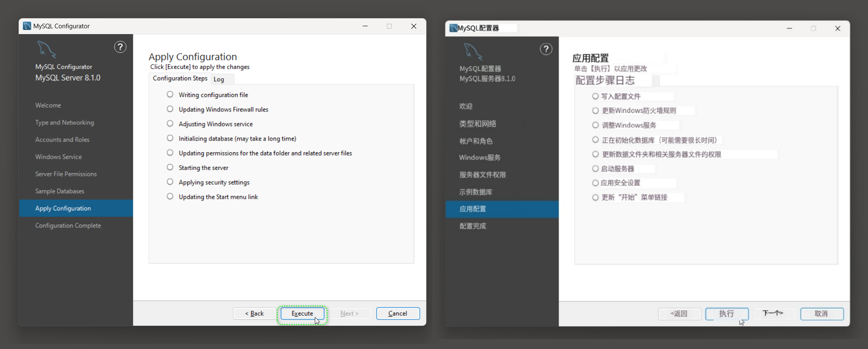Select the 更新Windows防火墙规则 radio
Screen dimensions: 868x349
(596, 111)
